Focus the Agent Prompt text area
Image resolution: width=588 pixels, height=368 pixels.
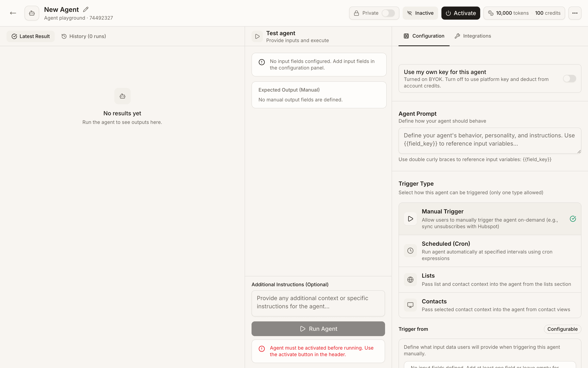(490, 141)
